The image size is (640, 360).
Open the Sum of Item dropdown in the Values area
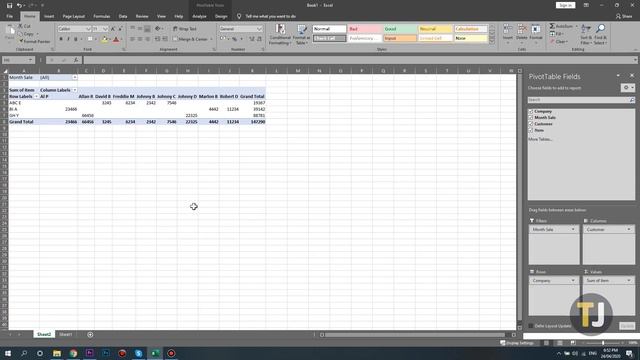(629, 280)
